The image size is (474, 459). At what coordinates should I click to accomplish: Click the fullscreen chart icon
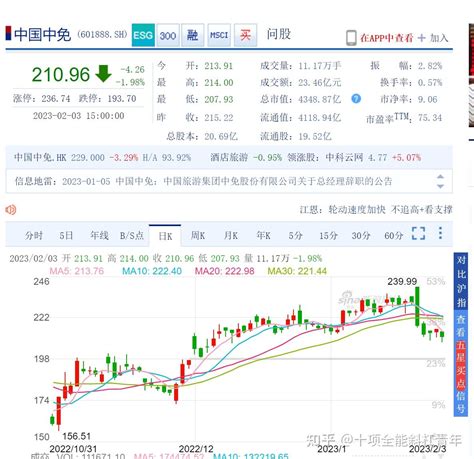[418, 233]
